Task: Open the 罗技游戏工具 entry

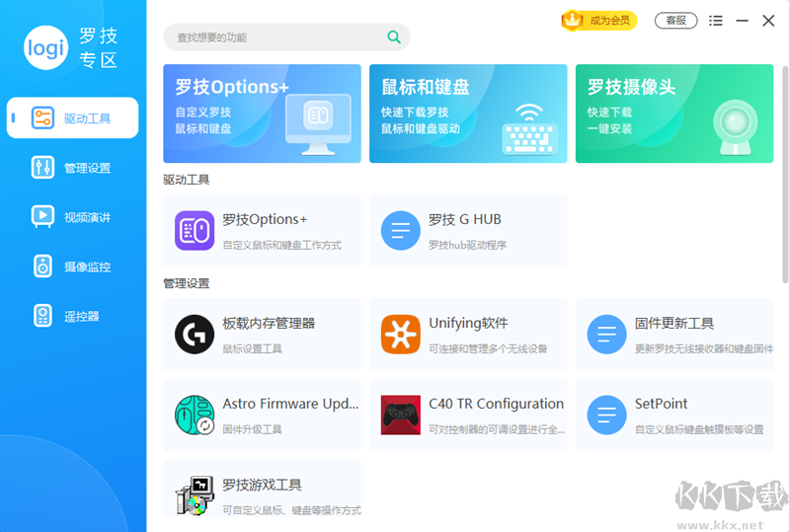Action: coord(262,489)
